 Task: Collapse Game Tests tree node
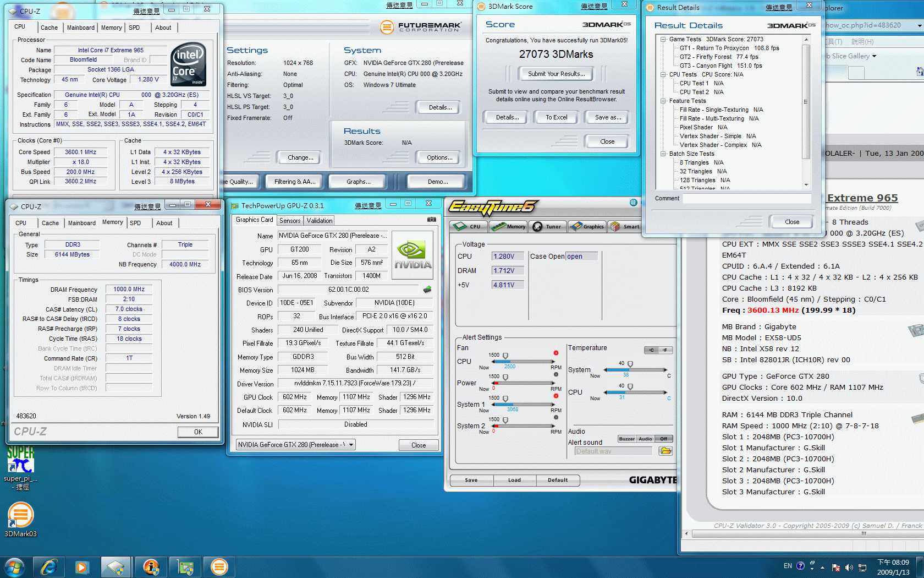click(x=663, y=39)
